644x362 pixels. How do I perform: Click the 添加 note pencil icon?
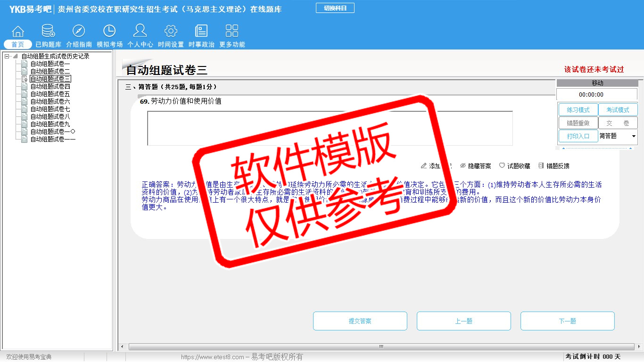(424, 166)
